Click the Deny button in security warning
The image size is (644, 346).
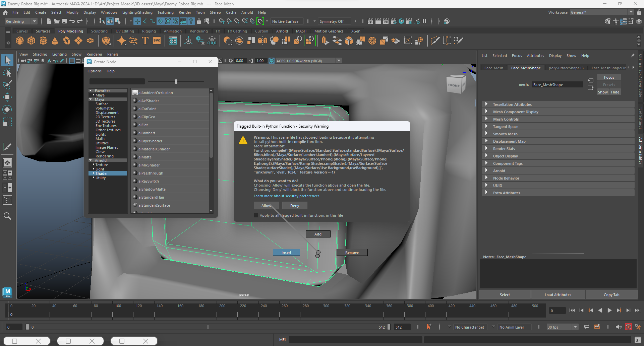click(294, 206)
